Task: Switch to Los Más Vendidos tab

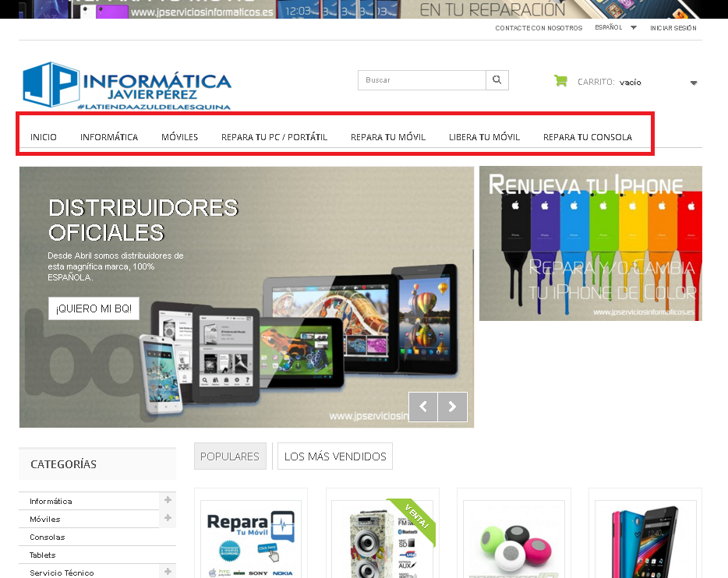Action: tap(335, 456)
